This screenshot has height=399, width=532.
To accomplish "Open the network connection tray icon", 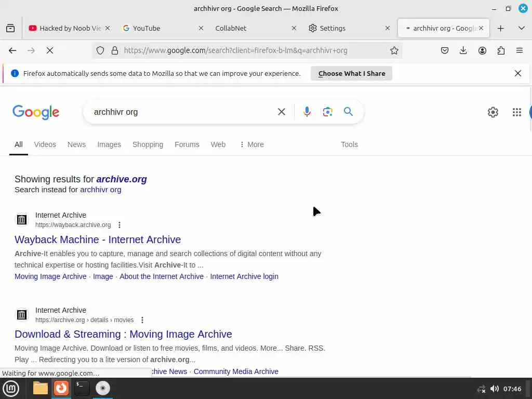I will [x=481, y=389].
